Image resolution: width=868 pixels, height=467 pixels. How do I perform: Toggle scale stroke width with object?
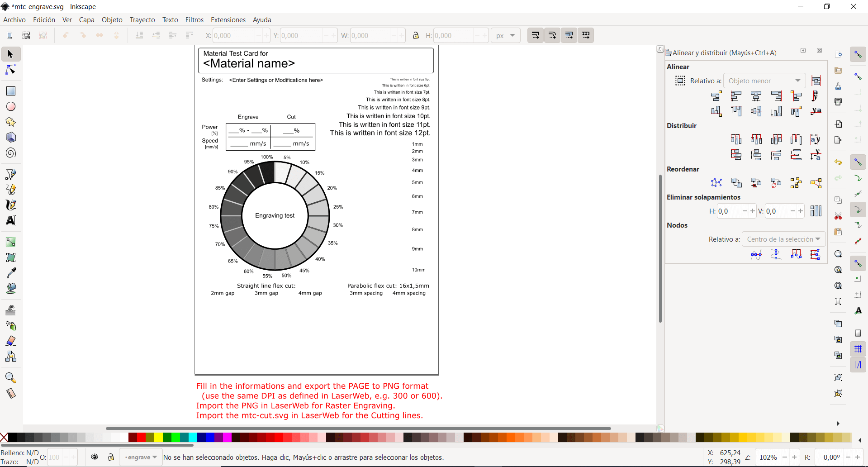[x=536, y=35]
